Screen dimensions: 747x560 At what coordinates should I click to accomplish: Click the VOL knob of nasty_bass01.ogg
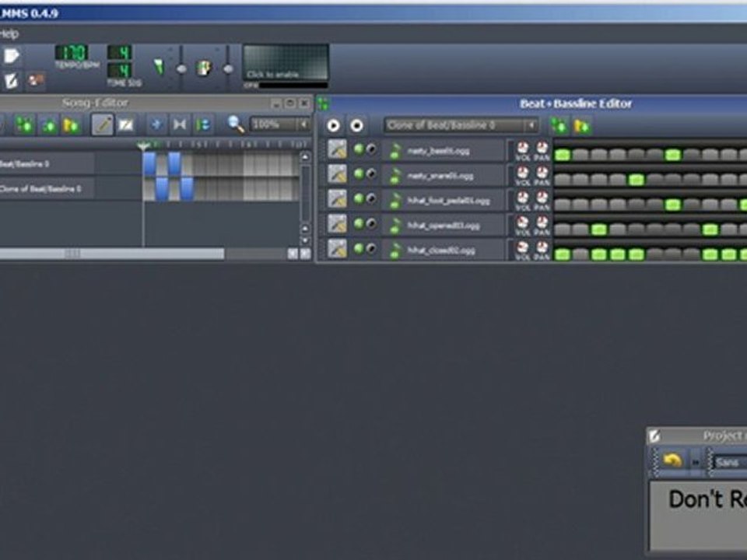(523, 148)
